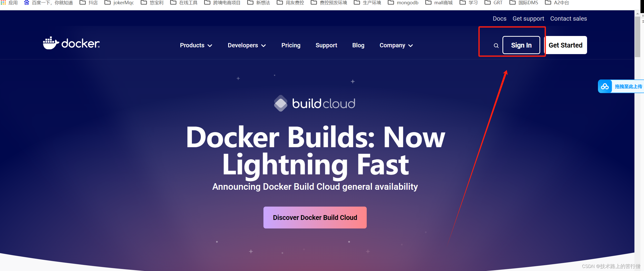
Task: Click the search magnifier icon
Action: point(496,46)
